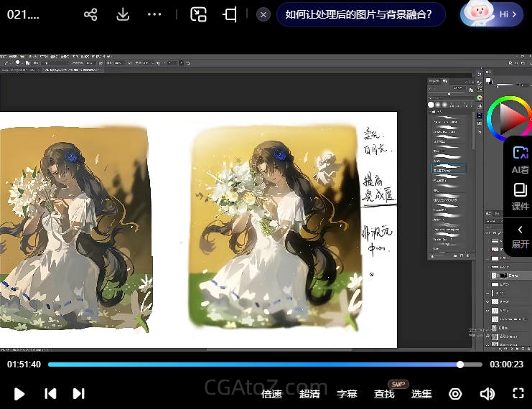Open the 倍速 playback speed menu
The image size is (532, 409).
pyautogui.click(x=271, y=394)
